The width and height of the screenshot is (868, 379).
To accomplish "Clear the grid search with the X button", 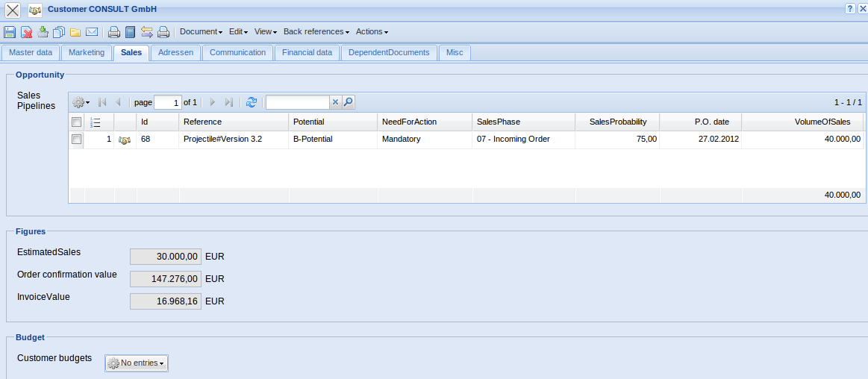I will pos(335,102).
